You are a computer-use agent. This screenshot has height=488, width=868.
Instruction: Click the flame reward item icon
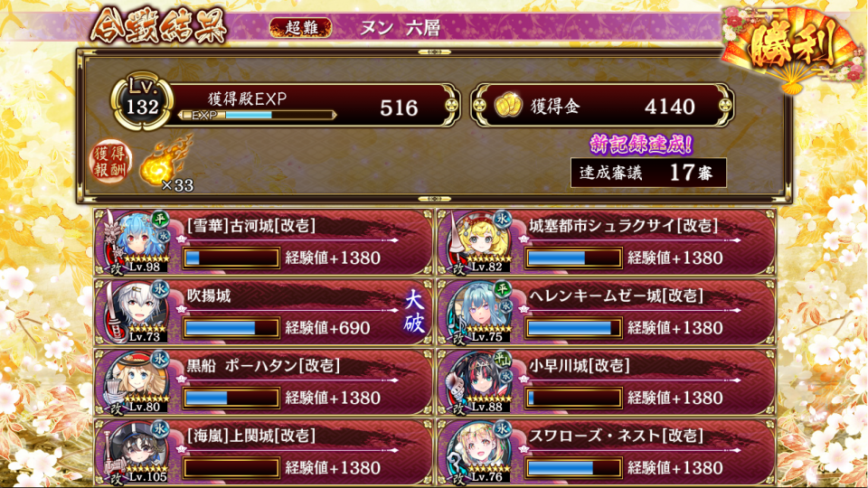(165, 162)
